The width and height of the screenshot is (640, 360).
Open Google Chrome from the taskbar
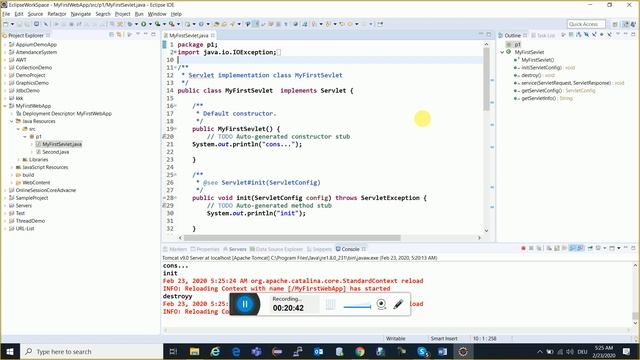[x=360, y=351]
